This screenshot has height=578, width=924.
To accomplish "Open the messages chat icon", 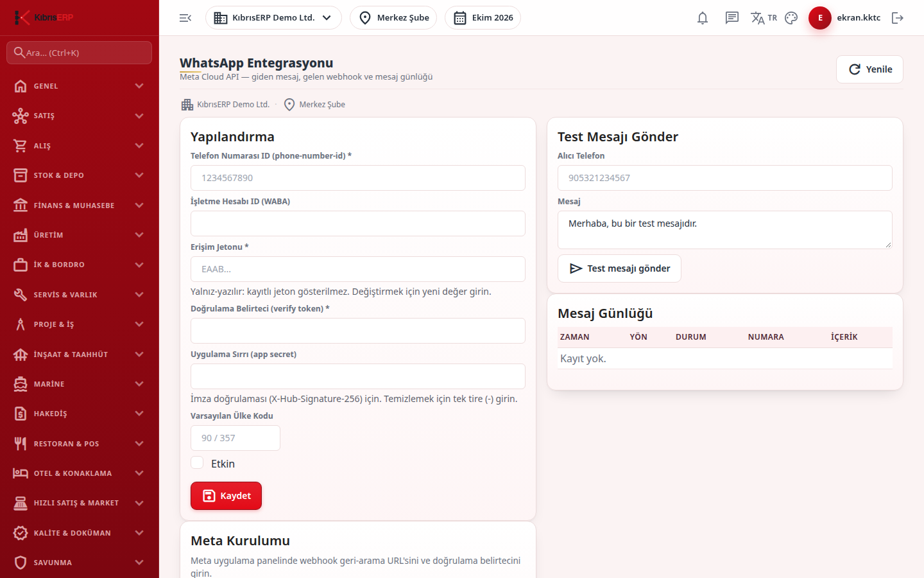I will (732, 18).
